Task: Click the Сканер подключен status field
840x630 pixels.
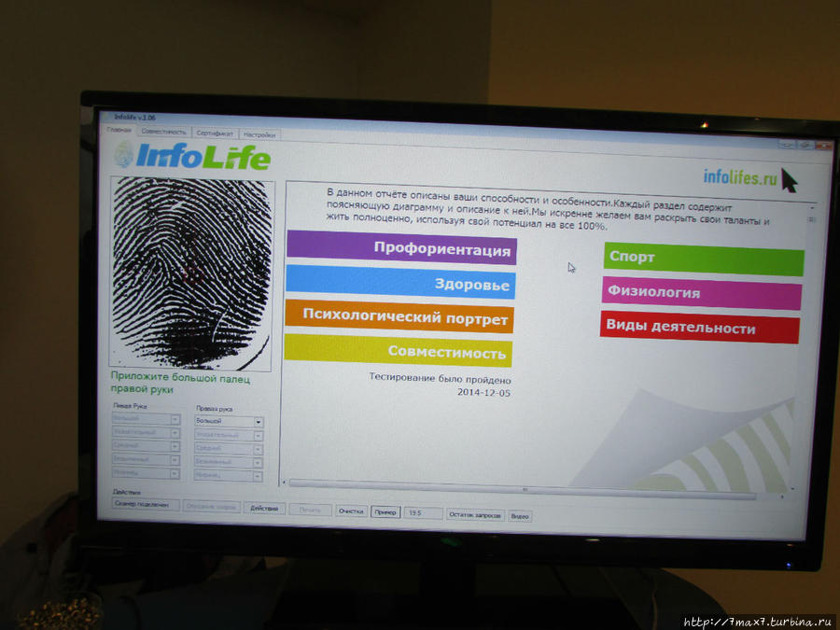Action: click(x=146, y=505)
